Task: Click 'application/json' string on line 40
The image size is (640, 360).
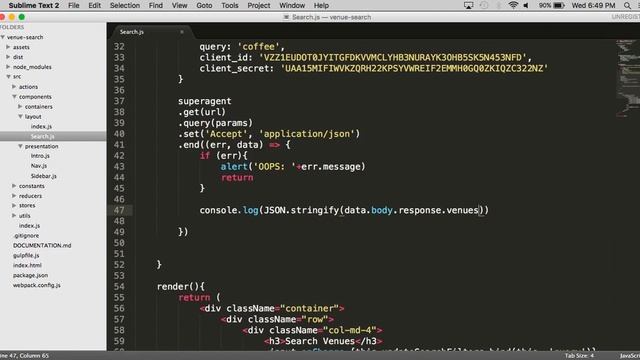Action: (x=307, y=134)
